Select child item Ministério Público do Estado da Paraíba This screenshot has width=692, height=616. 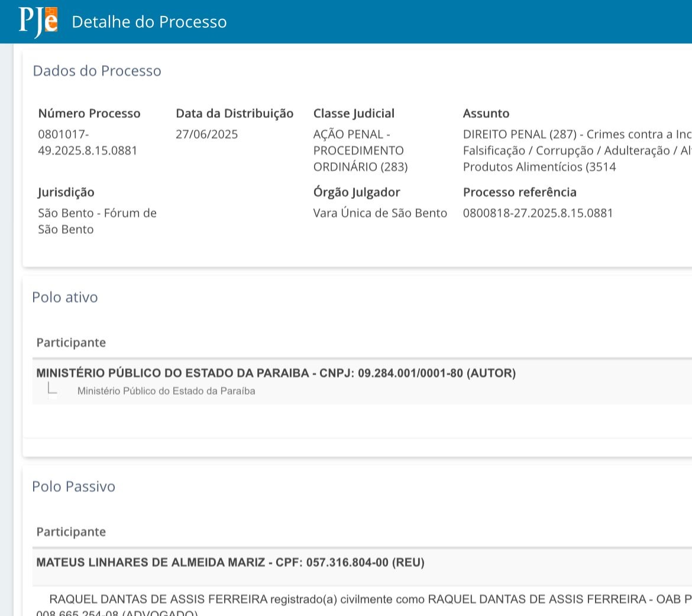click(166, 391)
